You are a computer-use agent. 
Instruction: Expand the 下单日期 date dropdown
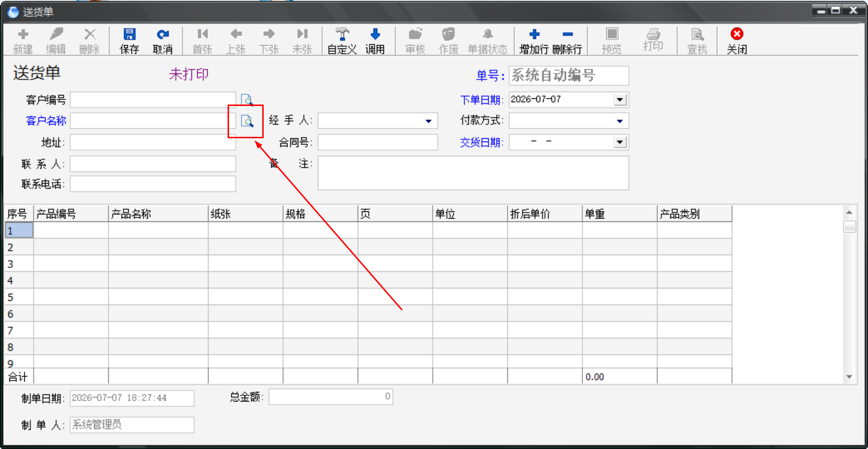[620, 100]
